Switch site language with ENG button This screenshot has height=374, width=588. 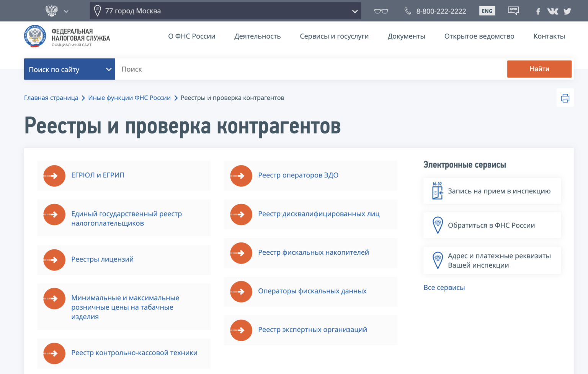(x=487, y=11)
